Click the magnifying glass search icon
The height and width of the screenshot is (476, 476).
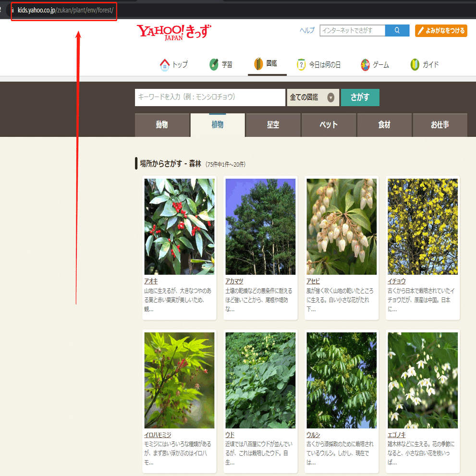coord(397,30)
